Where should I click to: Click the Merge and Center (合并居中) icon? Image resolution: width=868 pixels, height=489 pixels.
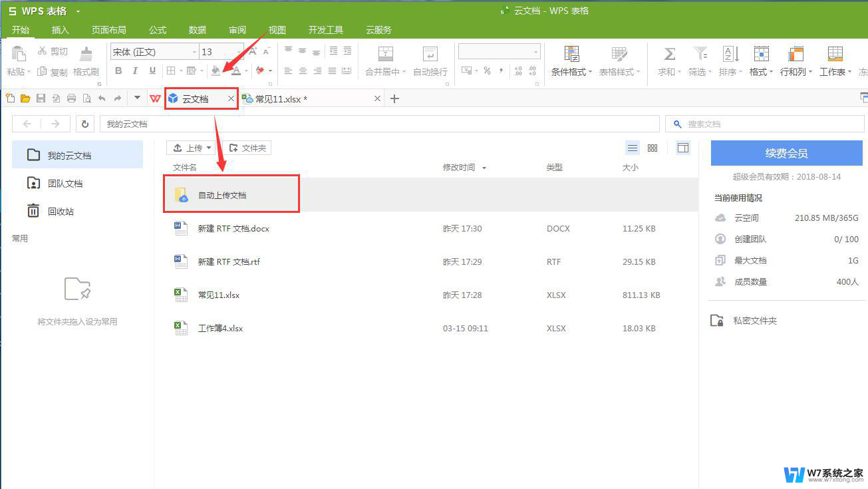(386, 54)
